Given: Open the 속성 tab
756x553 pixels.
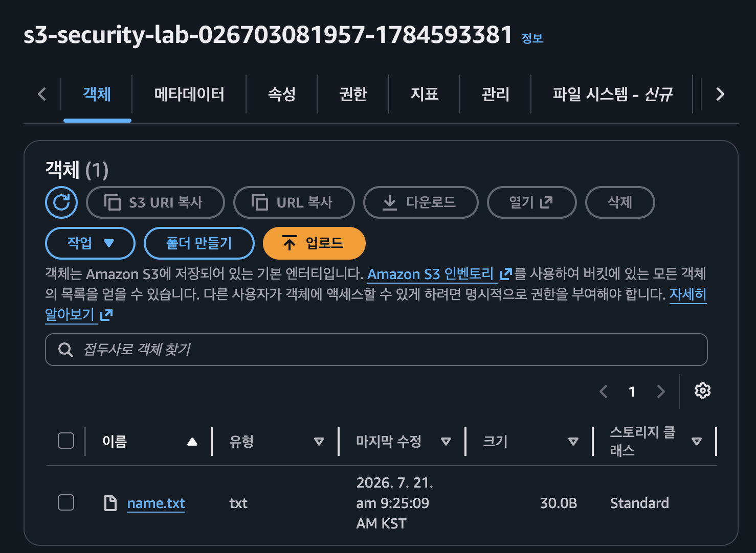Looking at the screenshot, I should [282, 94].
